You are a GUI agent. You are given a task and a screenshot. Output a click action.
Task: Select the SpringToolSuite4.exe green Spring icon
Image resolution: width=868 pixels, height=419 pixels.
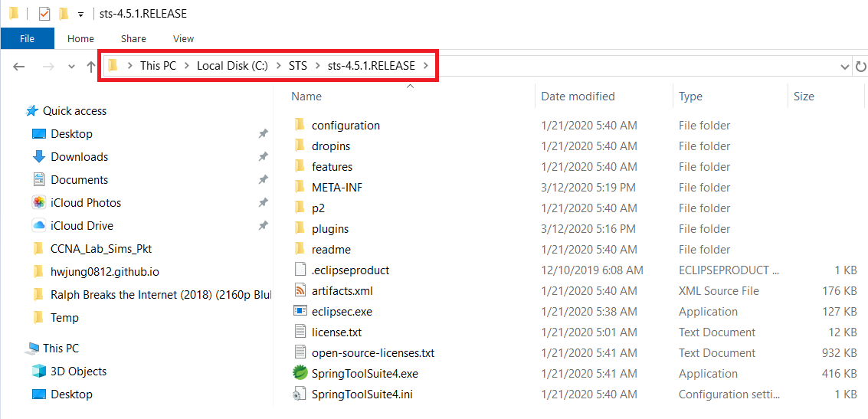point(300,373)
